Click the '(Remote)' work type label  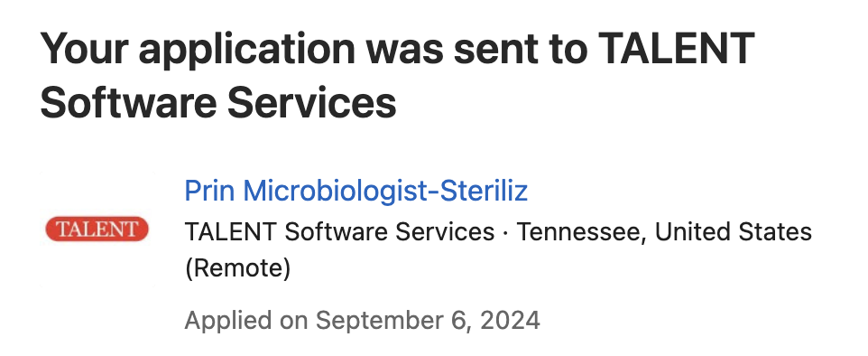[237, 269]
